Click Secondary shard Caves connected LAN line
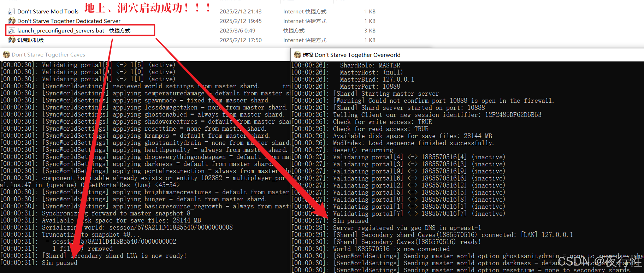 click(432, 235)
